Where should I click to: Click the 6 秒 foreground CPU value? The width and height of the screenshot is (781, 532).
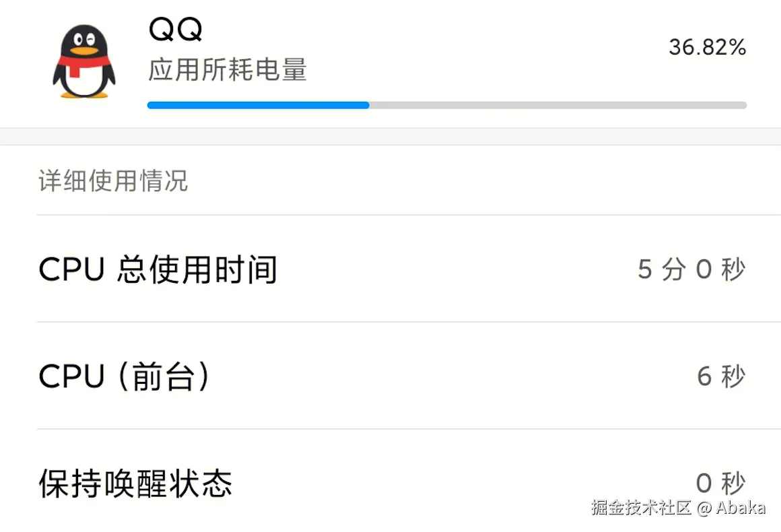(721, 376)
